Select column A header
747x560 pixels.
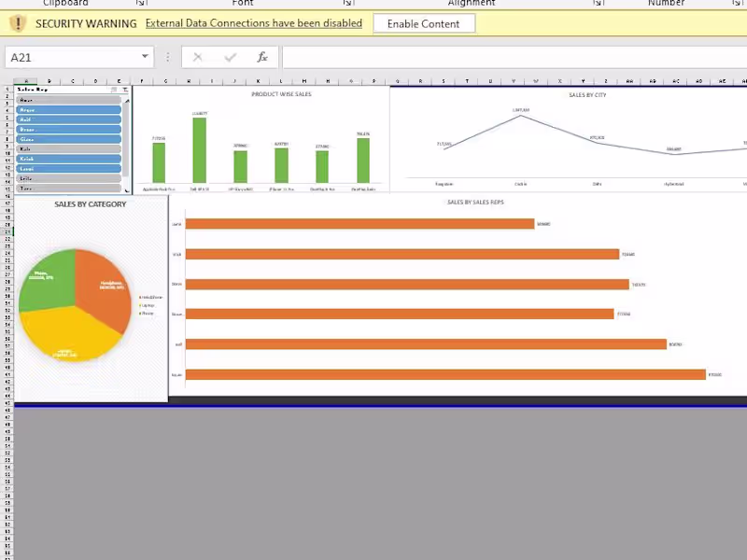[x=26, y=81]
